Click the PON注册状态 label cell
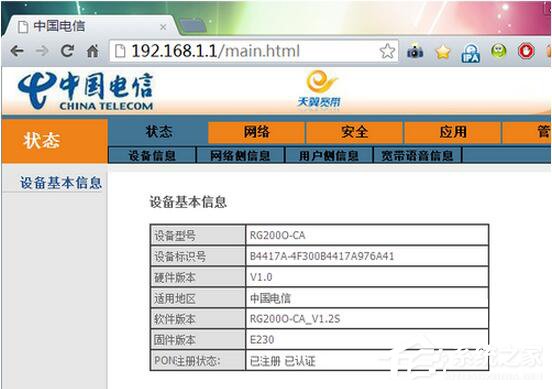The height and width of the screenshot is (389, 552). point(198,361)
